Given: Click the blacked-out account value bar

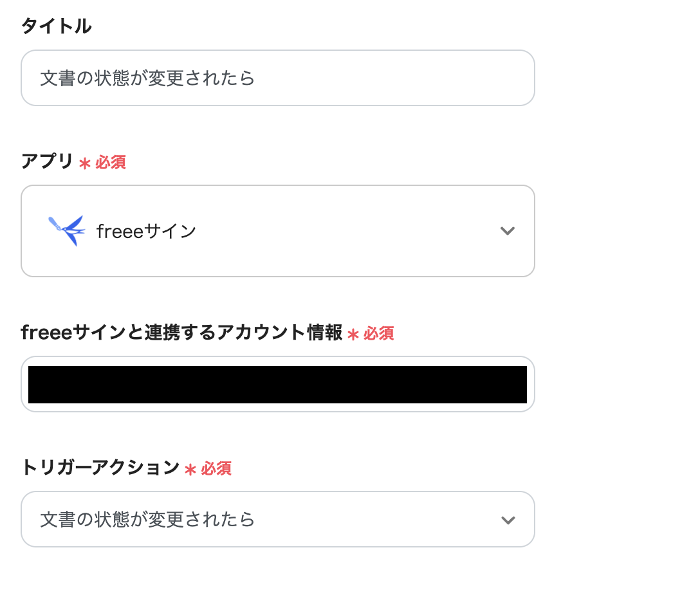Looking at the screenshot, I should click(277, 385).
